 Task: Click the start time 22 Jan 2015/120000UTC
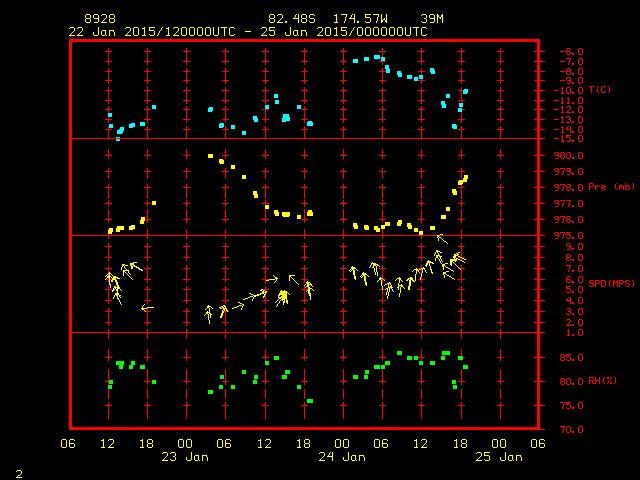tap(152, 32)
